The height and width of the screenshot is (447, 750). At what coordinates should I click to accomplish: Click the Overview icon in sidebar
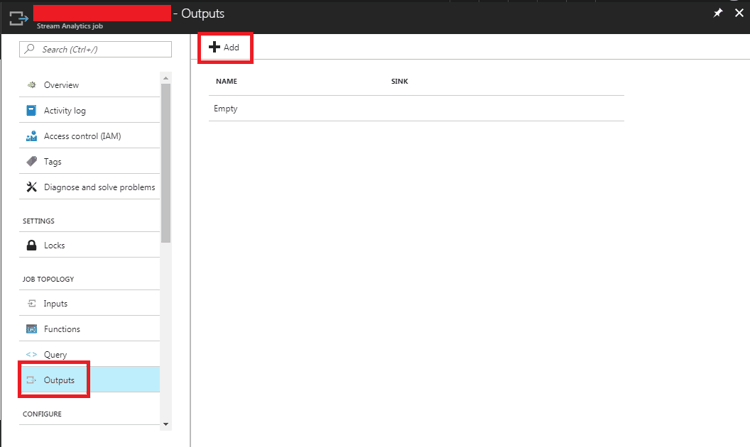tap(32, 85)
